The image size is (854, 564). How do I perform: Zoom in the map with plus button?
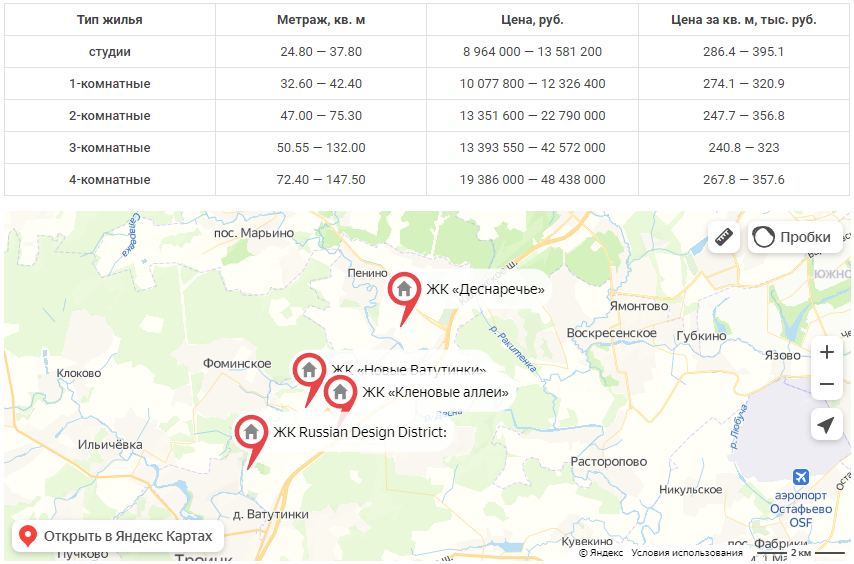pos(827,352)
